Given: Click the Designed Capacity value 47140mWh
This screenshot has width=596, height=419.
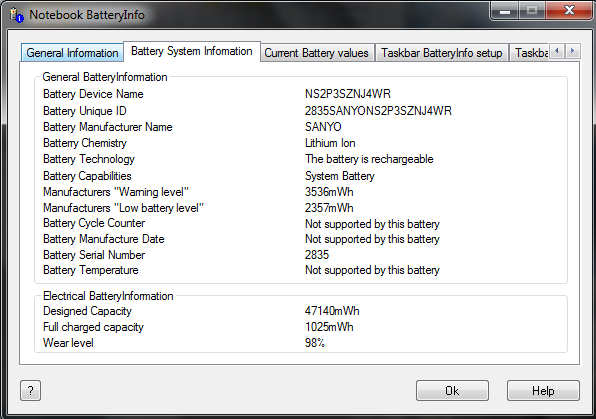Looking at the screenshot, I should click(x=332, y=311).
